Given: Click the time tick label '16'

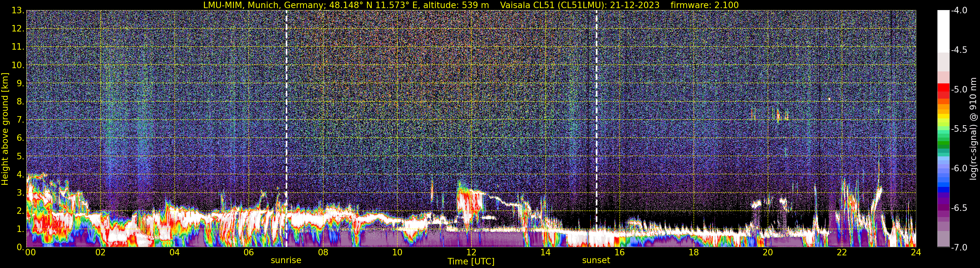Looking at the screenshot, I should (x=620, y=252).
